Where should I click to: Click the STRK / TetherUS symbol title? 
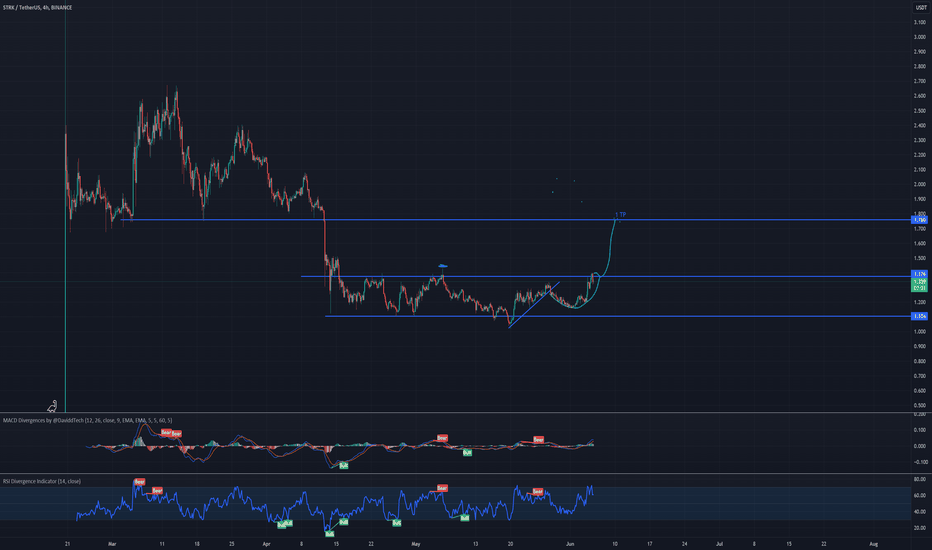[37, 7]
